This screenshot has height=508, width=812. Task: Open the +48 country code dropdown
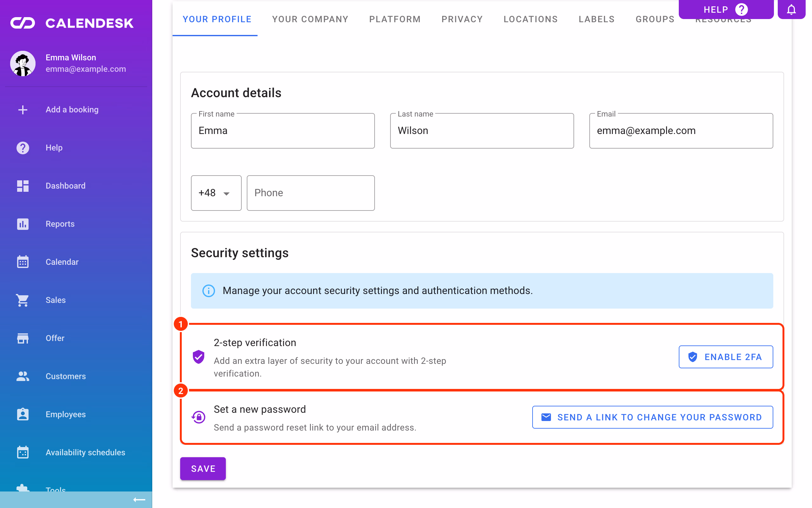point(216,193)
